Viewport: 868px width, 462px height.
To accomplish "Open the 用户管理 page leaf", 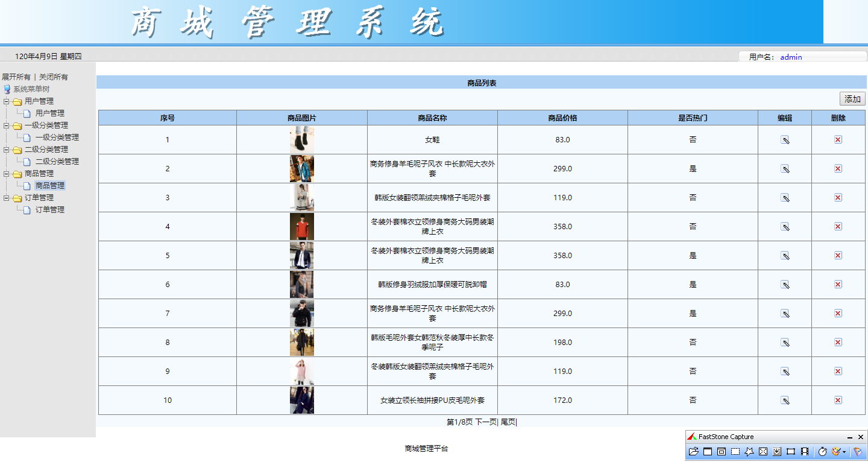I will click(x=50, y=113).
